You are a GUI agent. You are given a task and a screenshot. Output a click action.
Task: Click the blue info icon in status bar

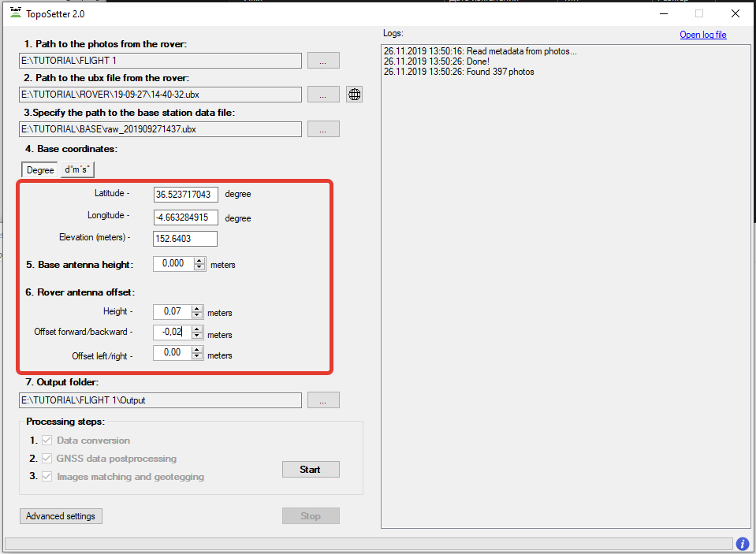coord(742,544)
